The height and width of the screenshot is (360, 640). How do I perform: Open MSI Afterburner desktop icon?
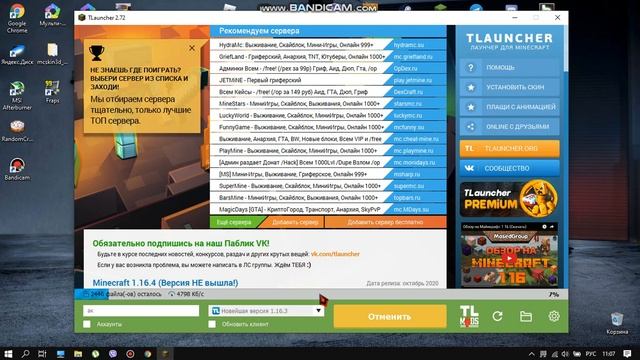click(17, 96)
